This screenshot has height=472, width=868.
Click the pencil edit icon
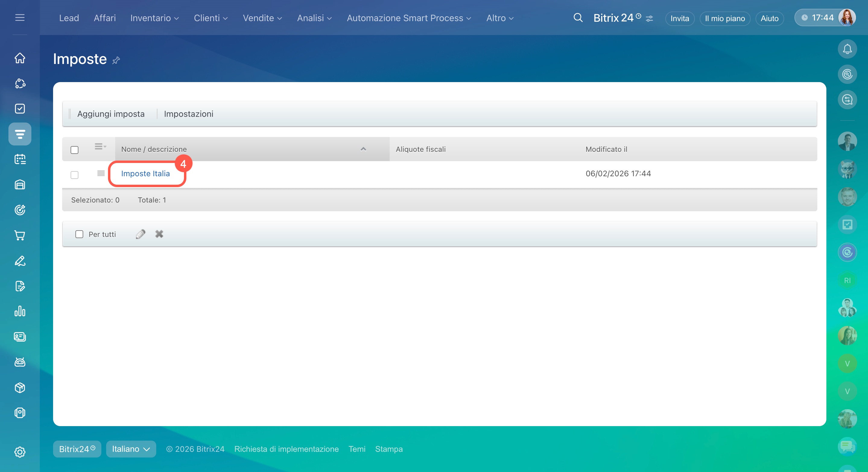pos(141,234)
